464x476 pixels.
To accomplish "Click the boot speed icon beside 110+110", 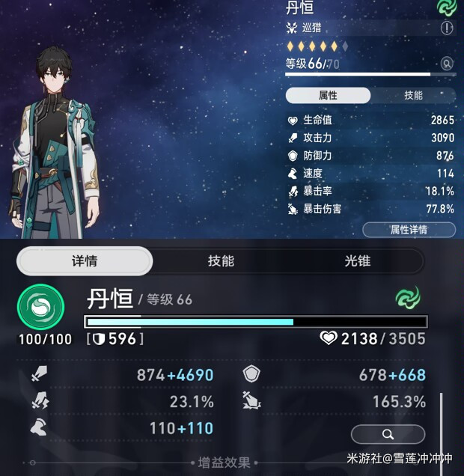I will (38, 427).
